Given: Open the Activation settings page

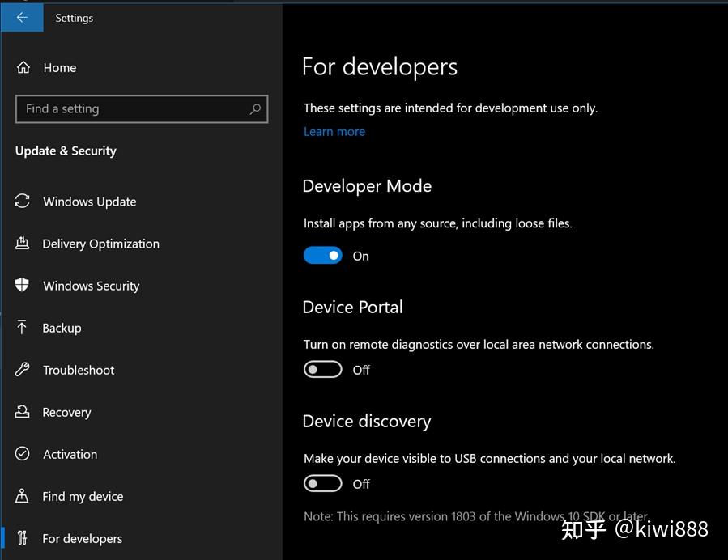Looking at the screenshot, I should 141,454.
